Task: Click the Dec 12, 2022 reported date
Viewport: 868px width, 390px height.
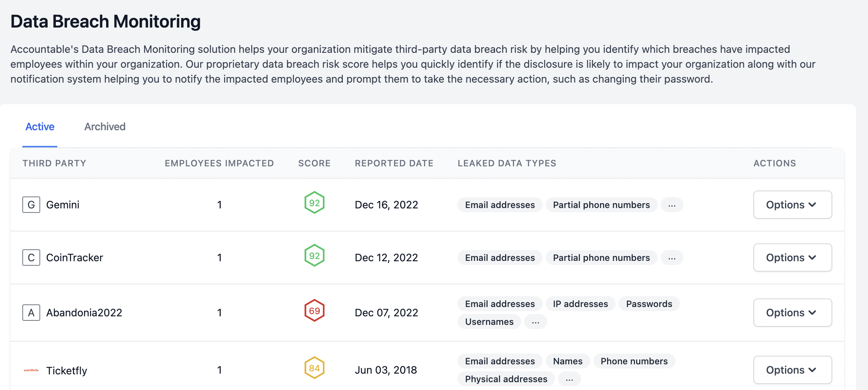Action: (386, 258)
